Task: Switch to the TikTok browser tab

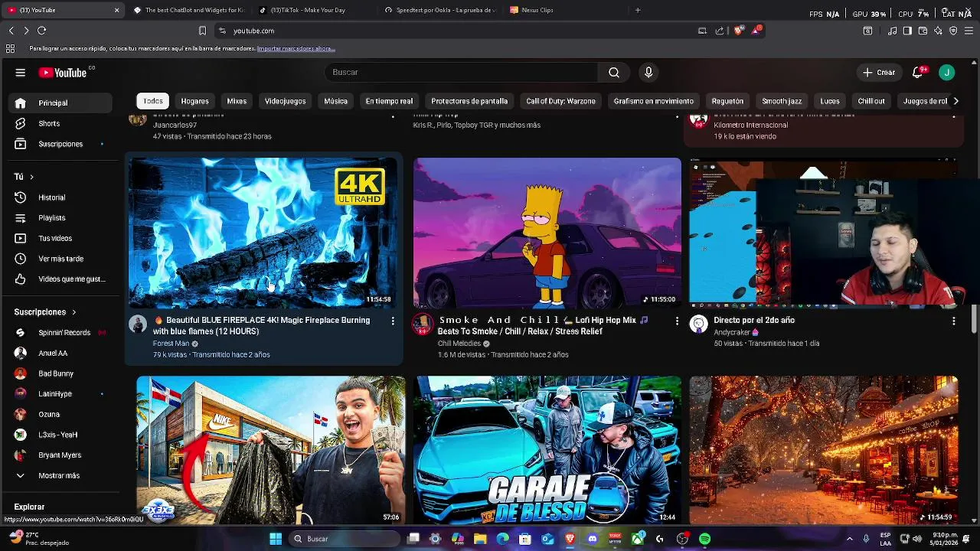Action: coord(313,10)
